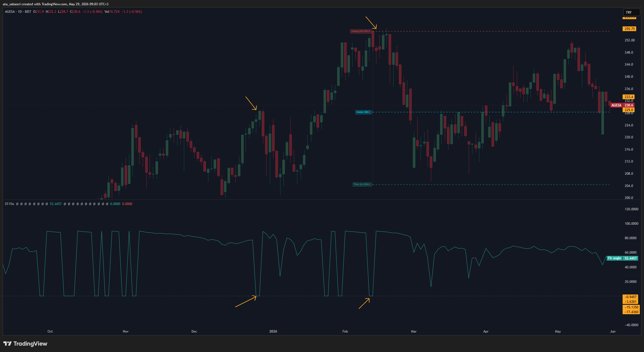Click the AGESA 230.6 last price label
Viewport: 644px width, 352px height.
(623, 105)
